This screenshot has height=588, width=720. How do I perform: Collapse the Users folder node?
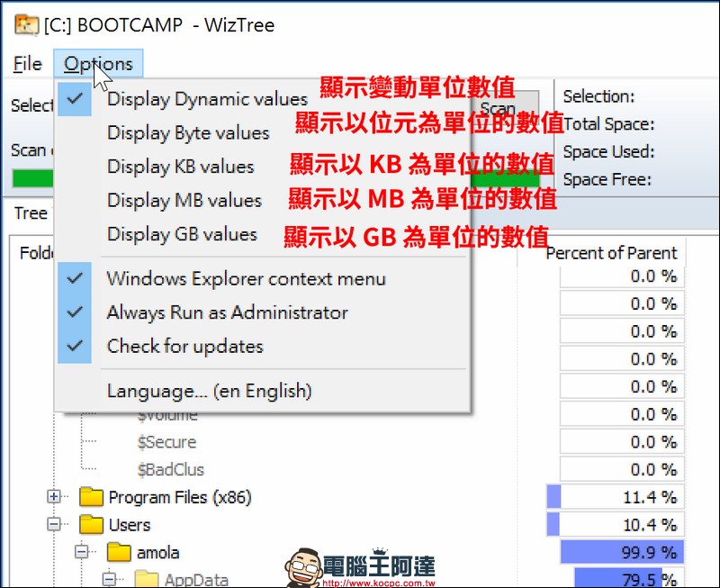click(x=54, y=524)
